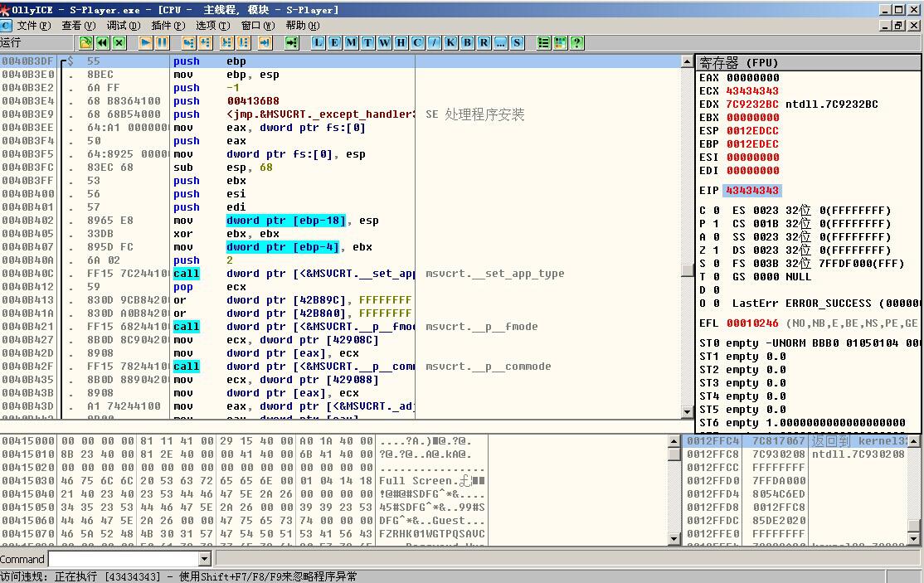
Task: Open the 文件(F) menu
Action: [33, 26]
